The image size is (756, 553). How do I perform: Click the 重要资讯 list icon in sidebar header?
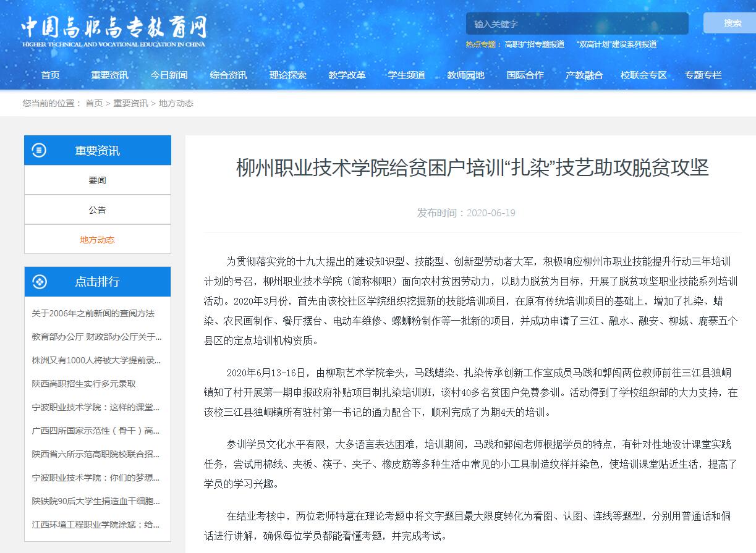pyautogui.click(x=40, y=150)
